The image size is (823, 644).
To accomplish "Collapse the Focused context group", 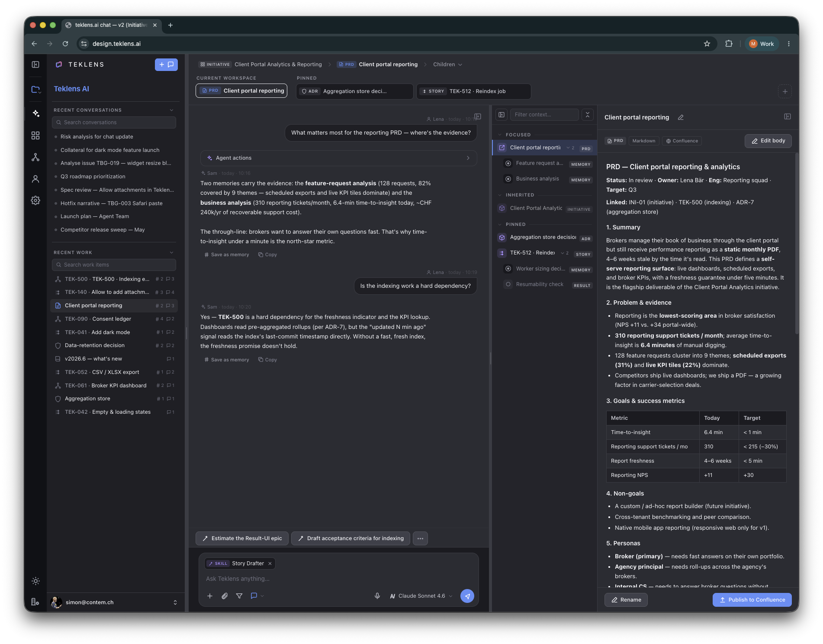I will coord(500,135).
